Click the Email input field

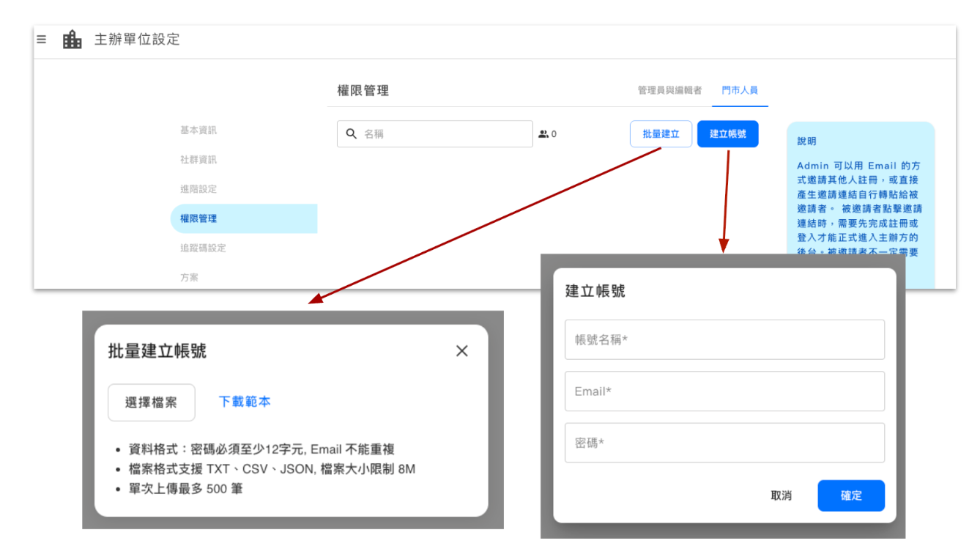(724, 391)
